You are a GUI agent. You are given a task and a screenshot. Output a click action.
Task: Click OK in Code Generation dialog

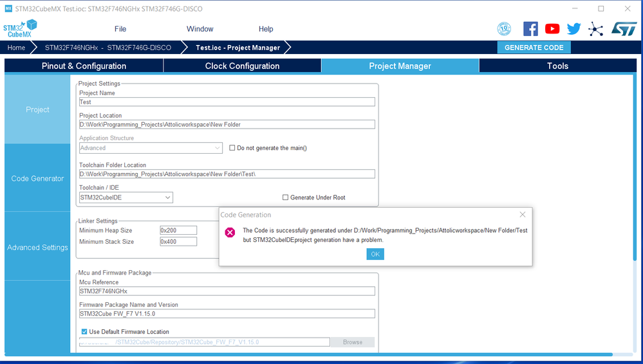(x=375, y=254)
